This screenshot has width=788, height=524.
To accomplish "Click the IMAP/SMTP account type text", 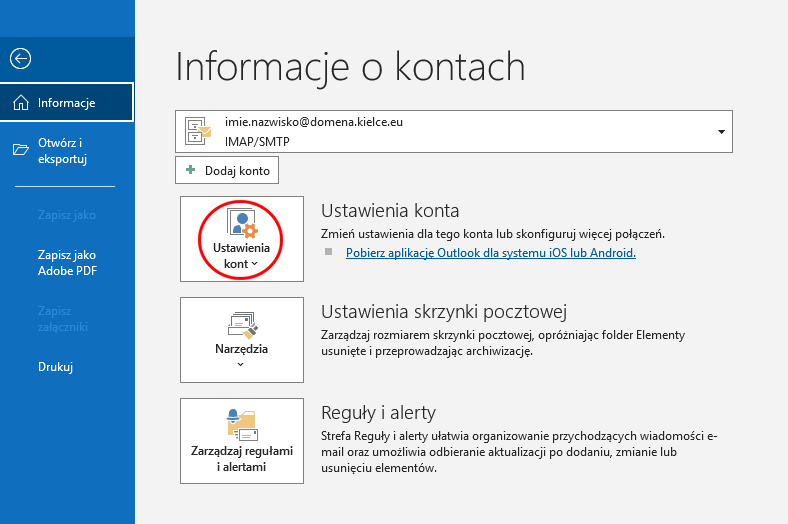I will (x=257, y=142).
